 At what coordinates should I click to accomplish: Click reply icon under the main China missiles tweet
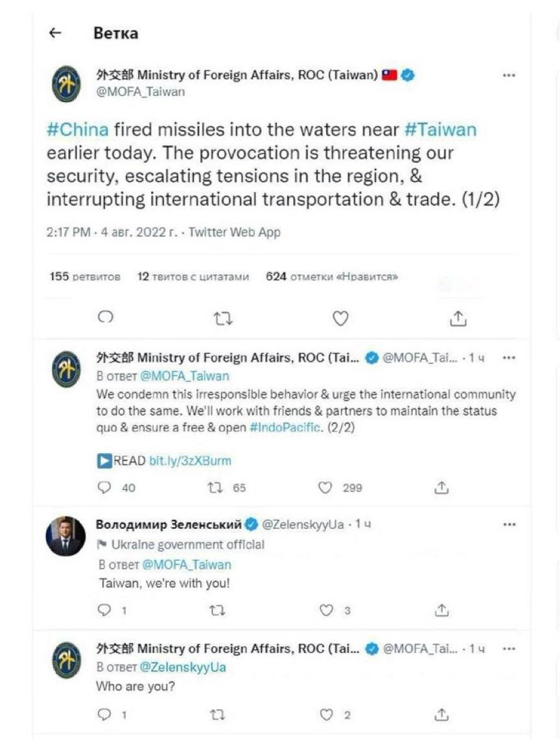tap(106, 318)
